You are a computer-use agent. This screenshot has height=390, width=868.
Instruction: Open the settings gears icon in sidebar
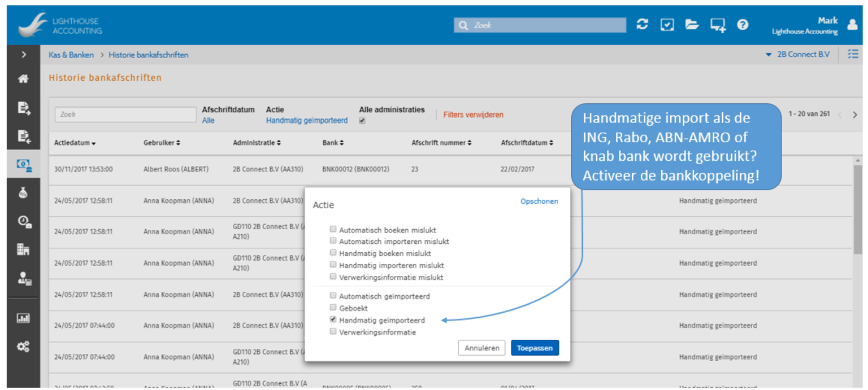(x=23, y=347)
